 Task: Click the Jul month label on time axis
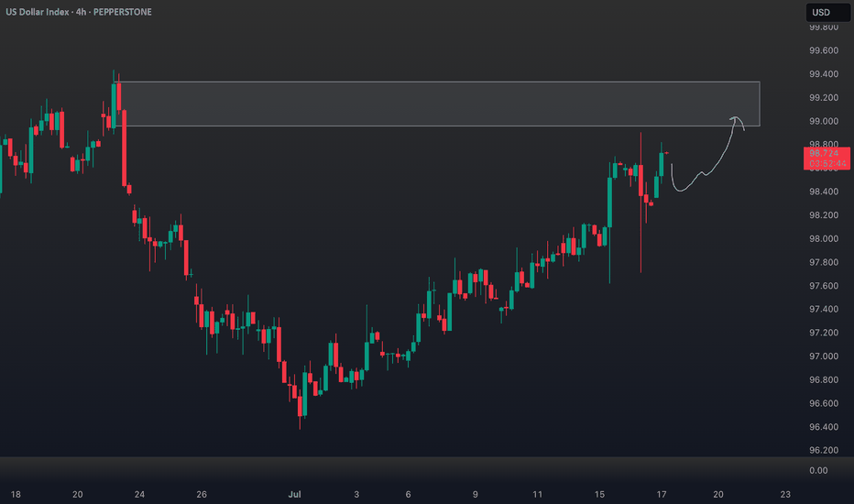294,494
